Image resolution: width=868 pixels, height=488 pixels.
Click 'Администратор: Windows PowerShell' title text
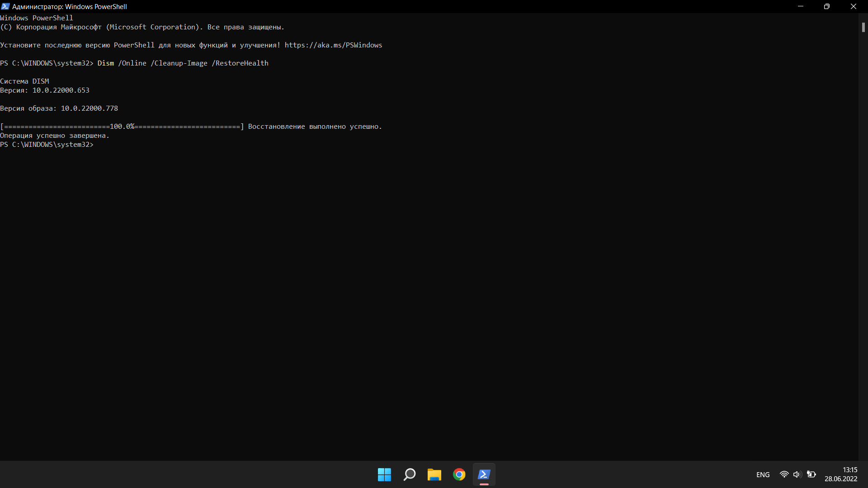[x=70, y=6]
